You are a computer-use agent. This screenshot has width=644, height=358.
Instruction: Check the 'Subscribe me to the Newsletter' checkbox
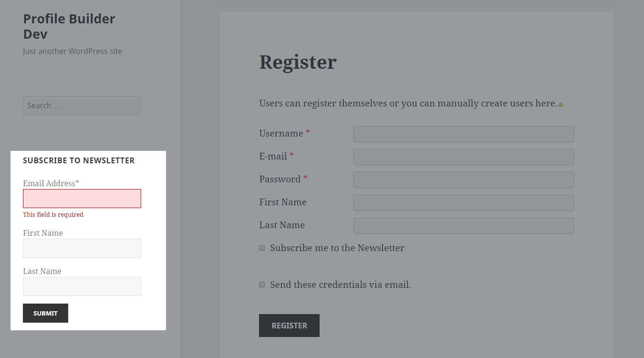[262, 248]
